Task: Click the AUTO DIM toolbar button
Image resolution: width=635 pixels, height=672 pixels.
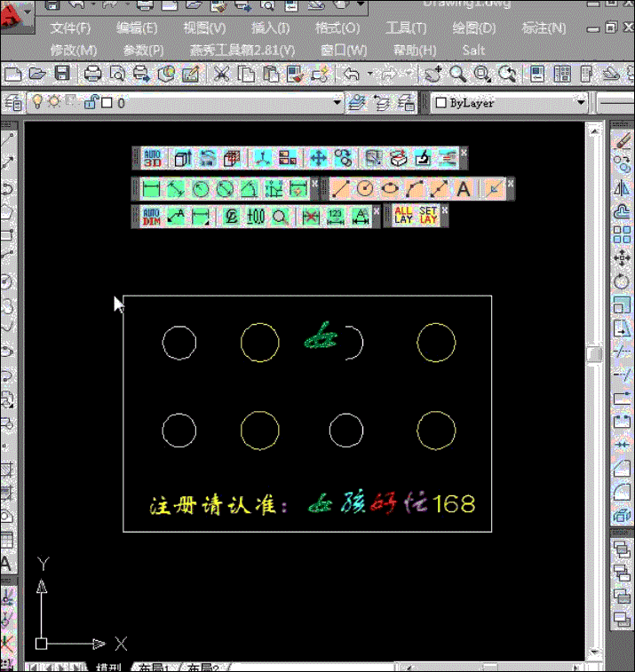Action: click(152, 217)
